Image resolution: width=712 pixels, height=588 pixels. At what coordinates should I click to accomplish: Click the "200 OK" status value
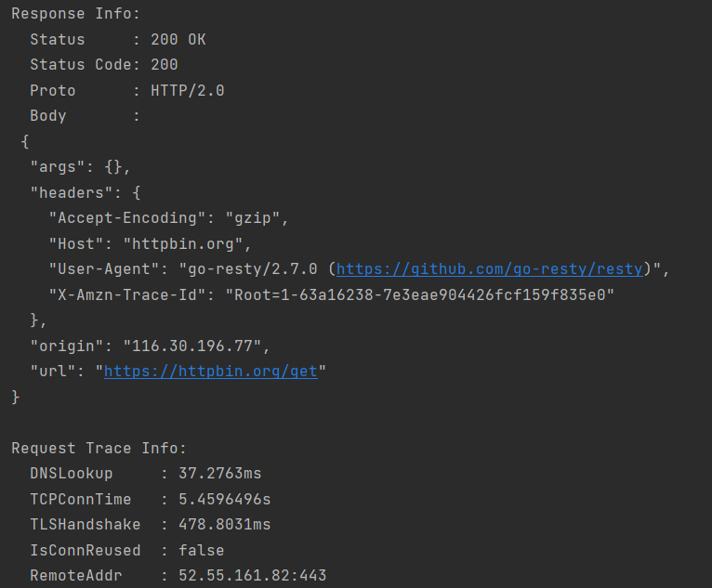click(x=178, y=40)
